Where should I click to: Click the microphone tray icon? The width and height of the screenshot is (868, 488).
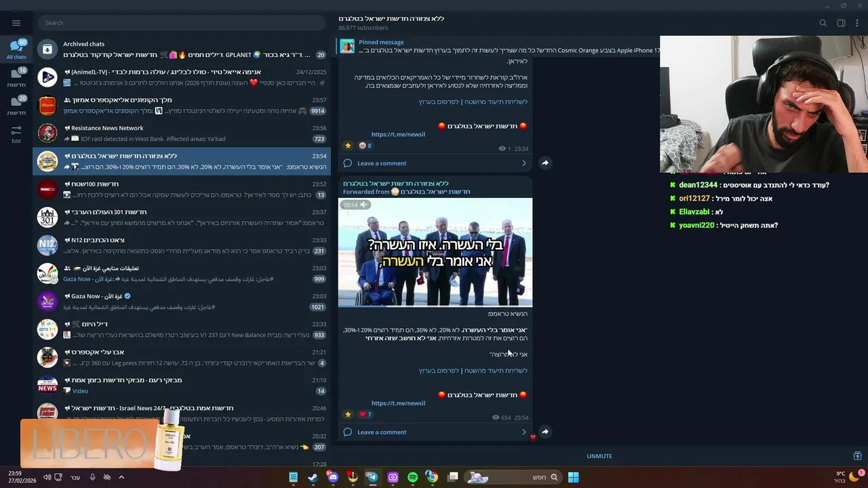pyautogui.click(x=92, y=477)
